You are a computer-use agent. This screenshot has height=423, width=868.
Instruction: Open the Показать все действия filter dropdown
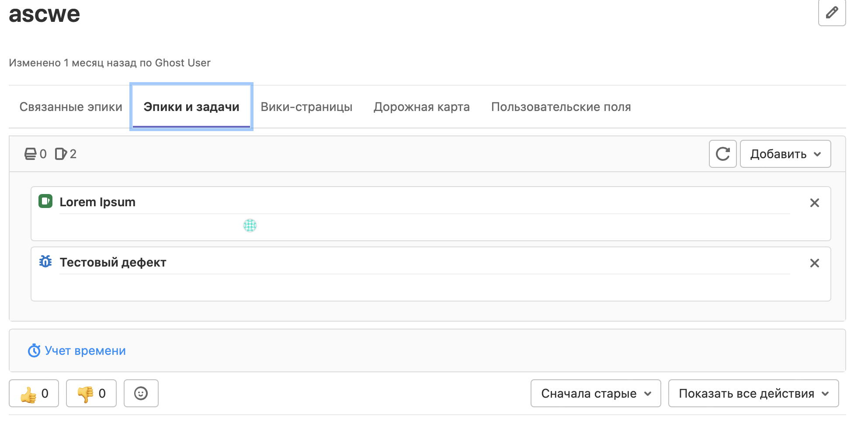pos(753,393)
